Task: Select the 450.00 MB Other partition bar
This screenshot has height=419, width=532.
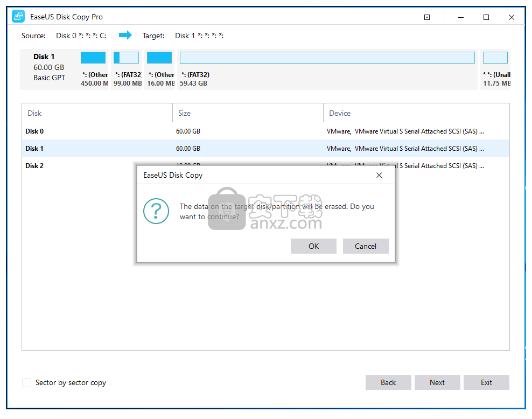Action: 93,58
